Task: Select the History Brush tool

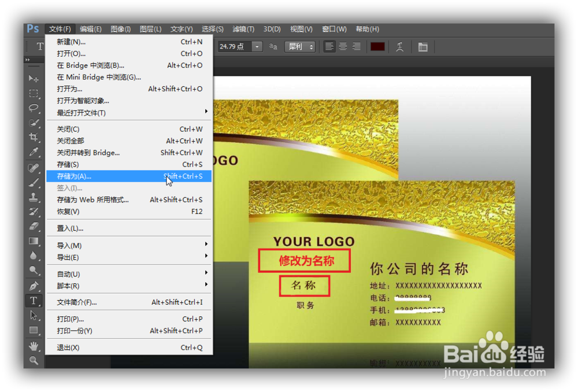Action: pyautogui.click(x=34, y=212)
